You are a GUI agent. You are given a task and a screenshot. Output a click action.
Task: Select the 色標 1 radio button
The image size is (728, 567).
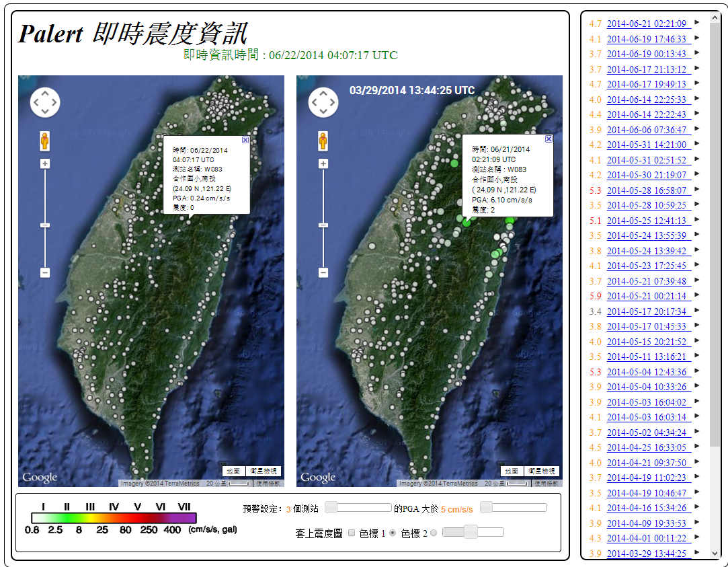pyautogui.click(x=392, y=532)
